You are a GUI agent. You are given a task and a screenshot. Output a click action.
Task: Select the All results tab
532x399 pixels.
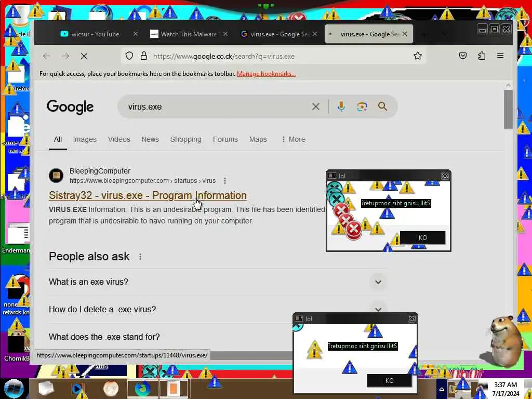(58, 139)
